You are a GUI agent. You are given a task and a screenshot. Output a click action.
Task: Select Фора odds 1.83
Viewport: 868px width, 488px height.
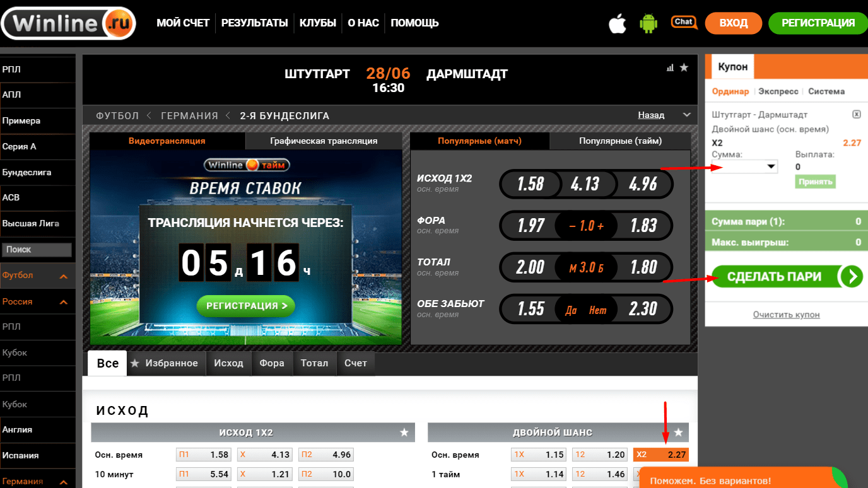tap(643, 226)
